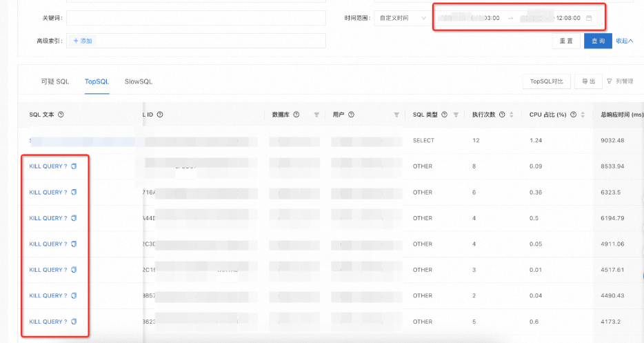The width and height of the screenshot is (644, 343).
Task: Collapse the search panel with 收起
Action: (x=624, y=41)
